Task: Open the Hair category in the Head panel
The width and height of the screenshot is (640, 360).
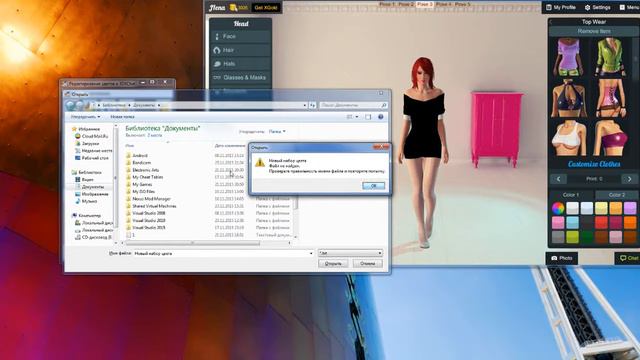Action: click(x=240, y=50)
